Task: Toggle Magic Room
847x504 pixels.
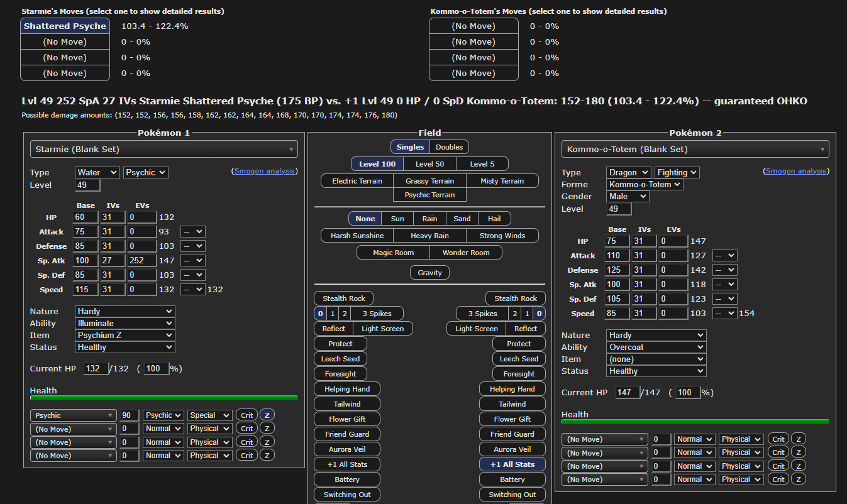Action: point(393,253)
